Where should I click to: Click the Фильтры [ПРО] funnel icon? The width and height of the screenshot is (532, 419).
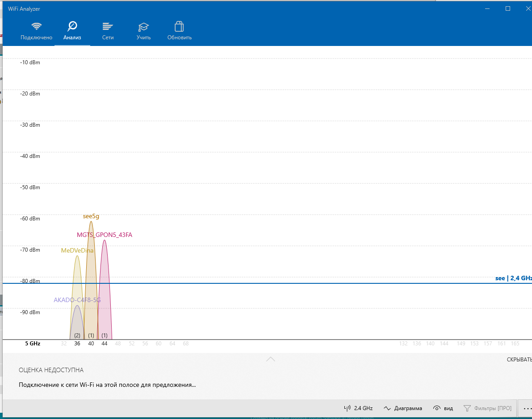(467, 408)
